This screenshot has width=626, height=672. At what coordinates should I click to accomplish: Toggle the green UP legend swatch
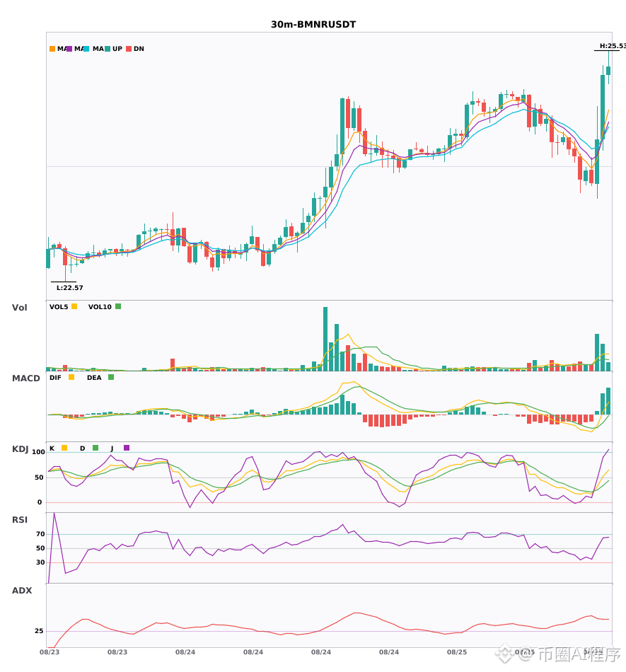click(x=108, y=49)
